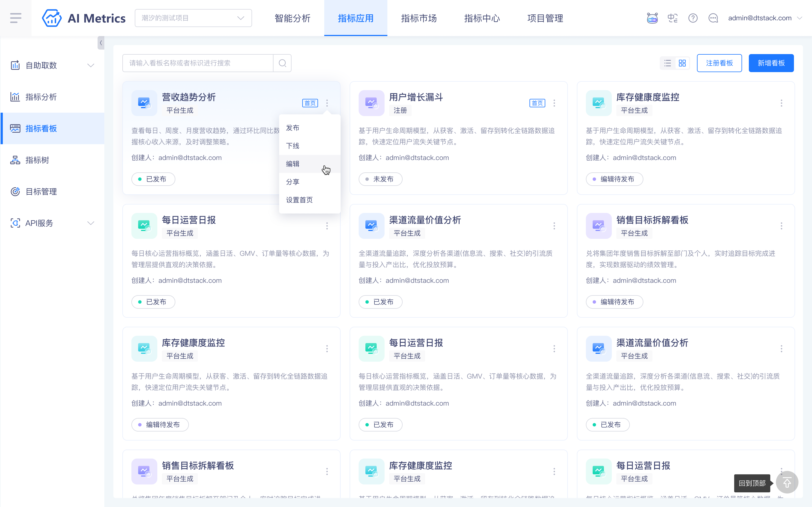
Task: Open the message chat bubble icon
Action: [x=713, y=18]
